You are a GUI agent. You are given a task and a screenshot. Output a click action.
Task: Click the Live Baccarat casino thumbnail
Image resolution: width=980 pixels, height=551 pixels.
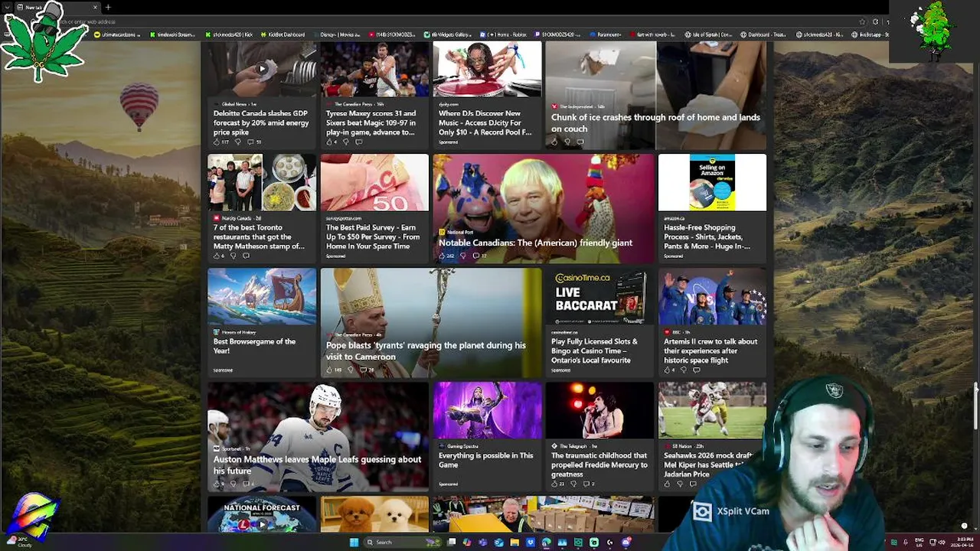coord(599,296)
